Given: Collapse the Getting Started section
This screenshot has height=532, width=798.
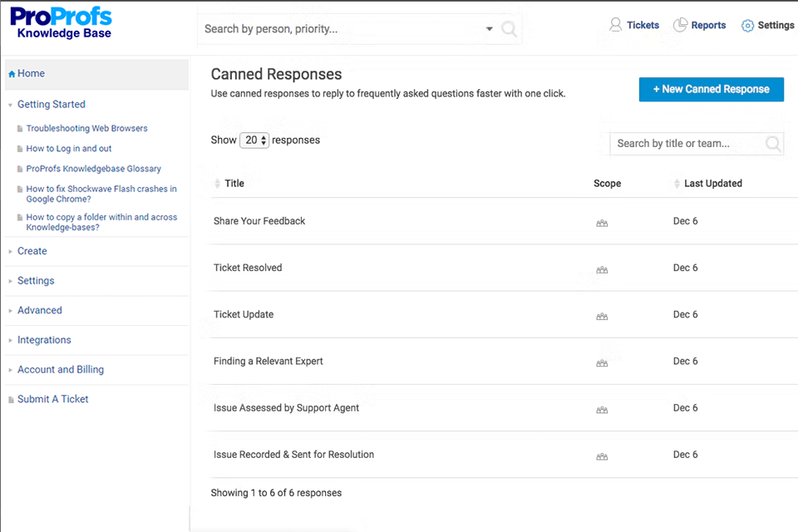Looking at the screenshot, I should [10, 105].
